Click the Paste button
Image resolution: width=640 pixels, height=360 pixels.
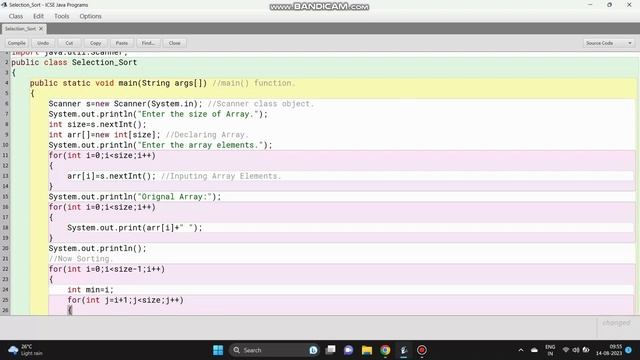click(122, 43)
